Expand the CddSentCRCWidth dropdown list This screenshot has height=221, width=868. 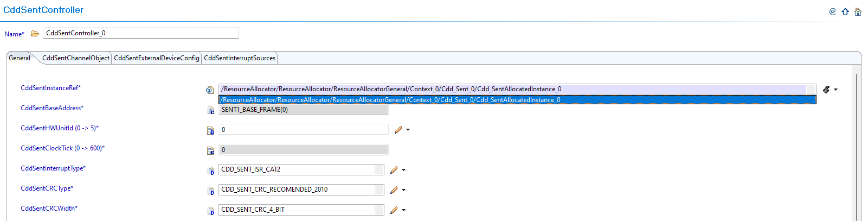pos(379,210)
